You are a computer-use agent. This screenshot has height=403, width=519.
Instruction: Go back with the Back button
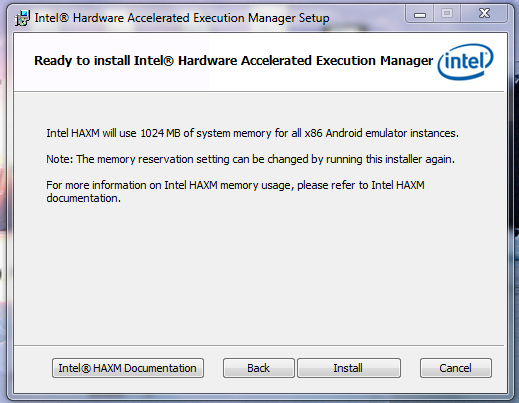click(x=258, y=368)
